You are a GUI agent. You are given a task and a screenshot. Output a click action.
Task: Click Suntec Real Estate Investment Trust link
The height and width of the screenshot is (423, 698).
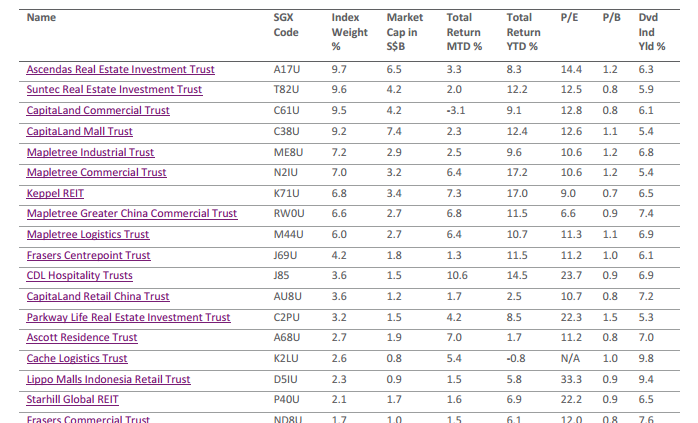click(114, 90)
